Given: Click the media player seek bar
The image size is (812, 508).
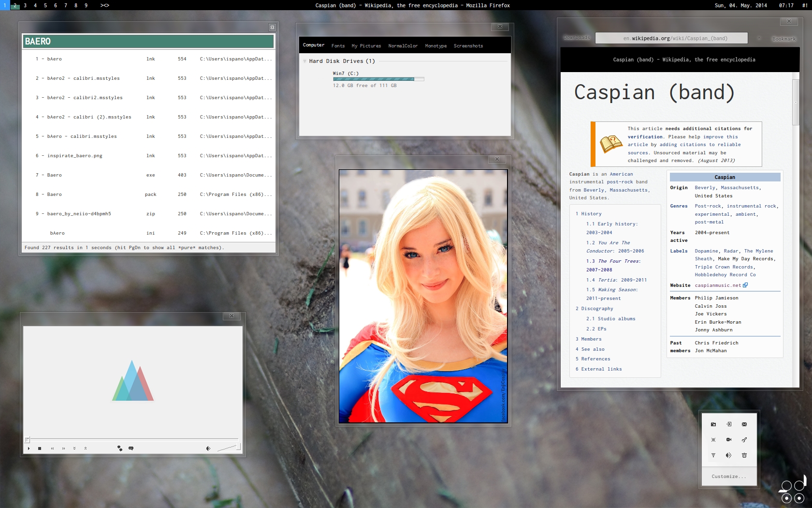Looking at the screenshot, I should (132, 439).
